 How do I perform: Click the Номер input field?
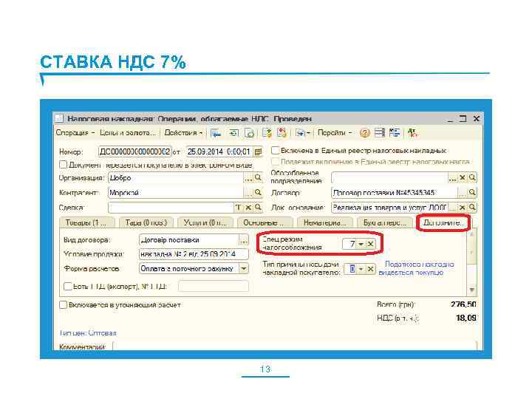click(134, 151)
